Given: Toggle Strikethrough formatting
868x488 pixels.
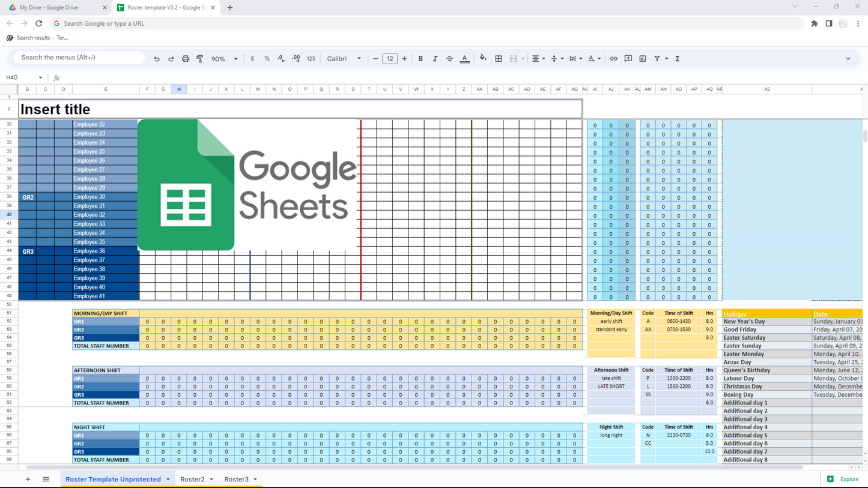Looking at the screenshot, I should pyautogui.click(x=449, y=59).
